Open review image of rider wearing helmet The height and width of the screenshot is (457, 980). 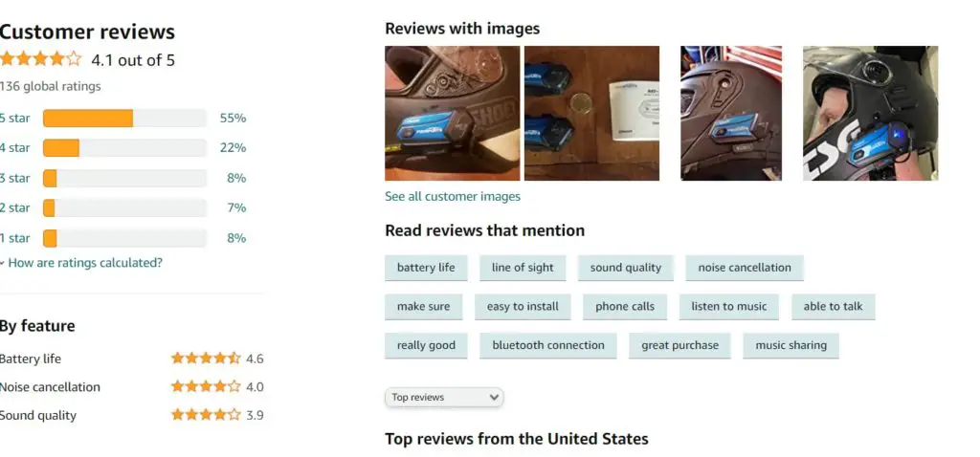click(x=870, y=113)
